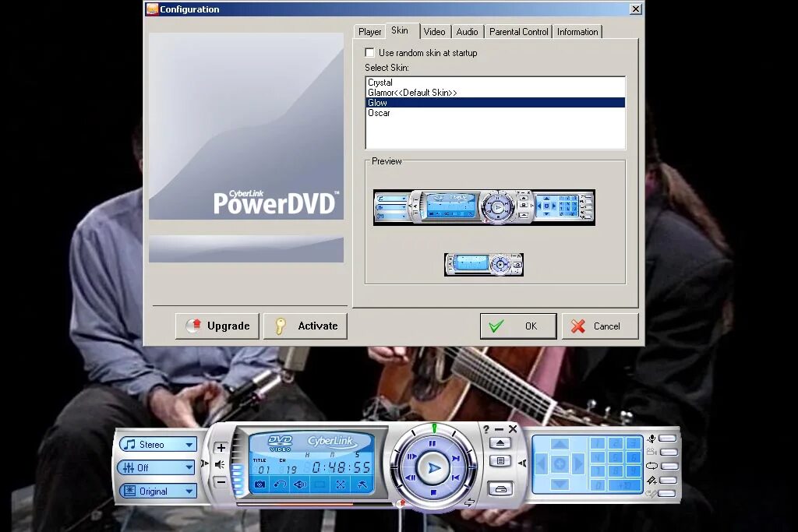Step forward one frame on the wheel
The height and width of the screenshot is (532, 798).
click(x=411, y=456)
